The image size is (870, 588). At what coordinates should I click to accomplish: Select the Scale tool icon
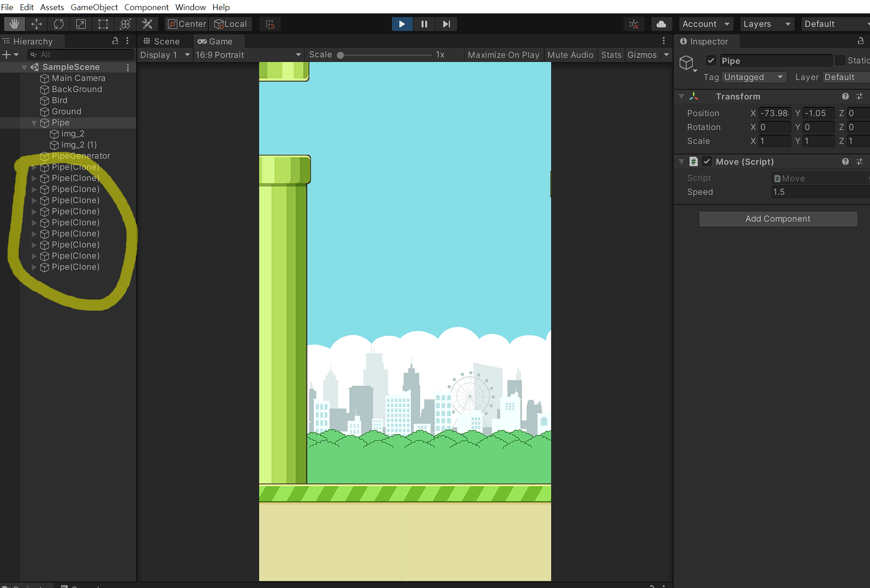[81, 24]
